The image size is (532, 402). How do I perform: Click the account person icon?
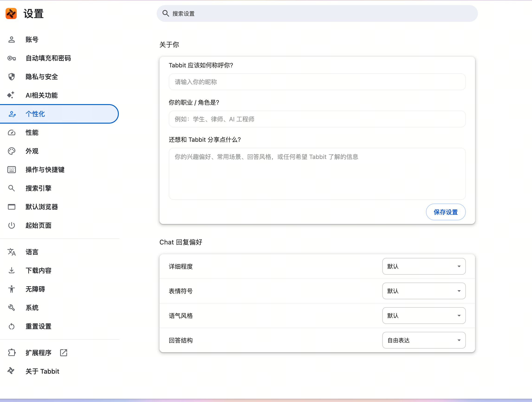[12, 40]
